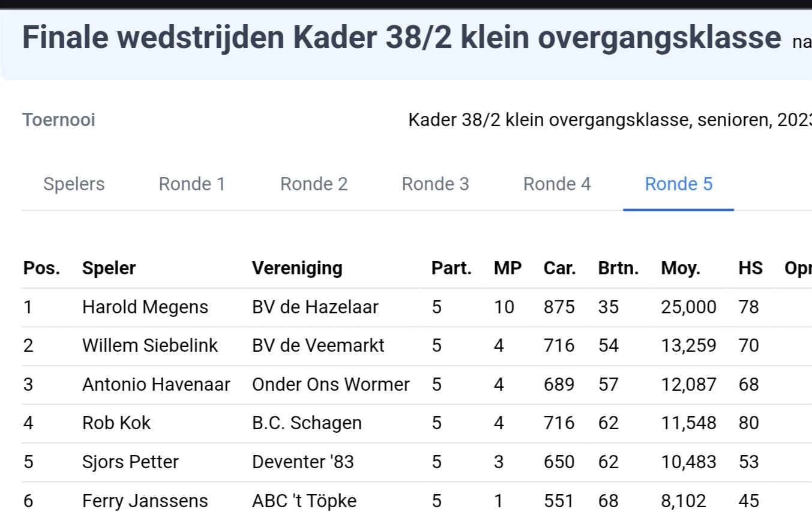
Task: Switch to Ronde 3 tab
Action: tap(435, 184)
